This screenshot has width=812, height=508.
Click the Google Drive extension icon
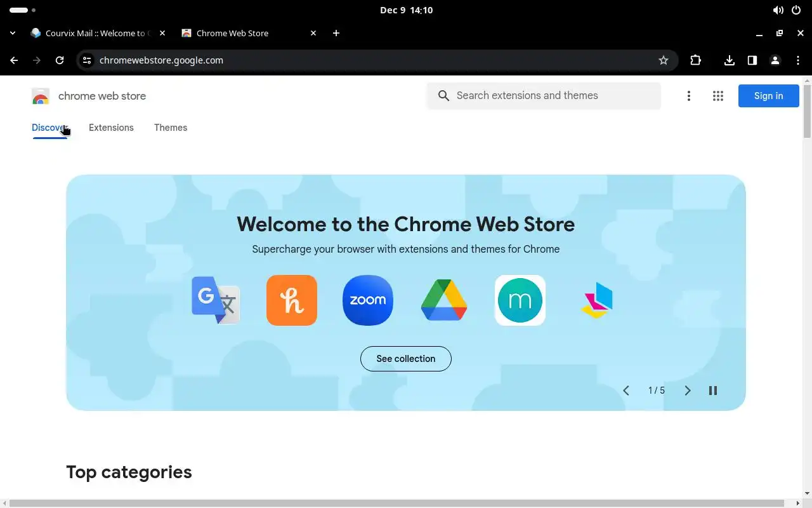444,300
